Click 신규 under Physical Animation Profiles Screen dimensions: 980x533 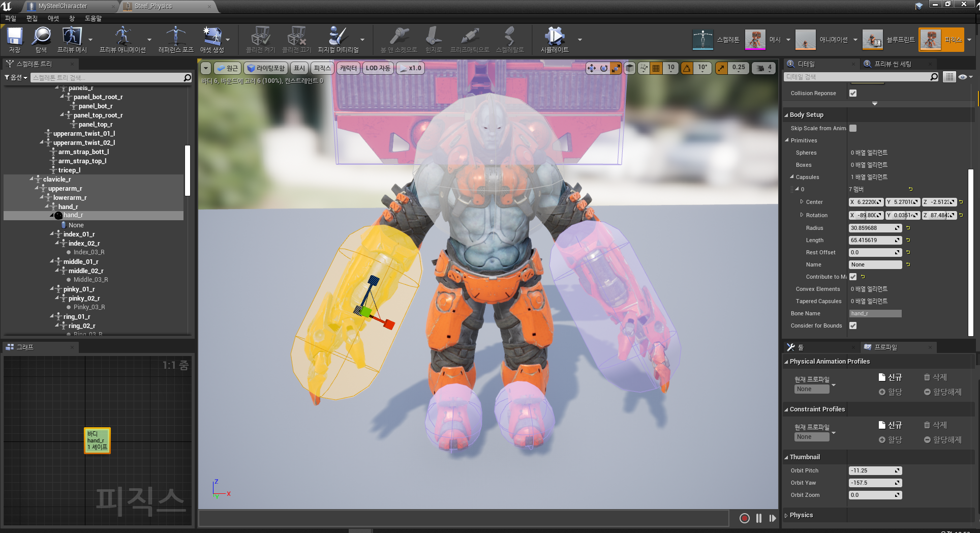[x=890, y=377]
